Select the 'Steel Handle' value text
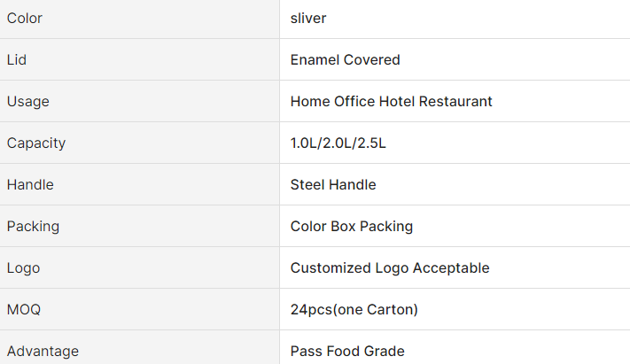This screenshot has width=630, height=364. point(333,185)
